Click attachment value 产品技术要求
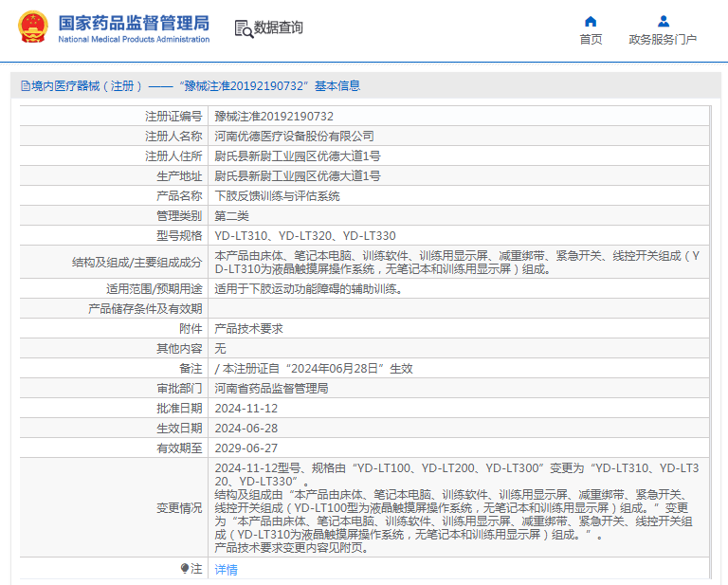 [249, 329]
